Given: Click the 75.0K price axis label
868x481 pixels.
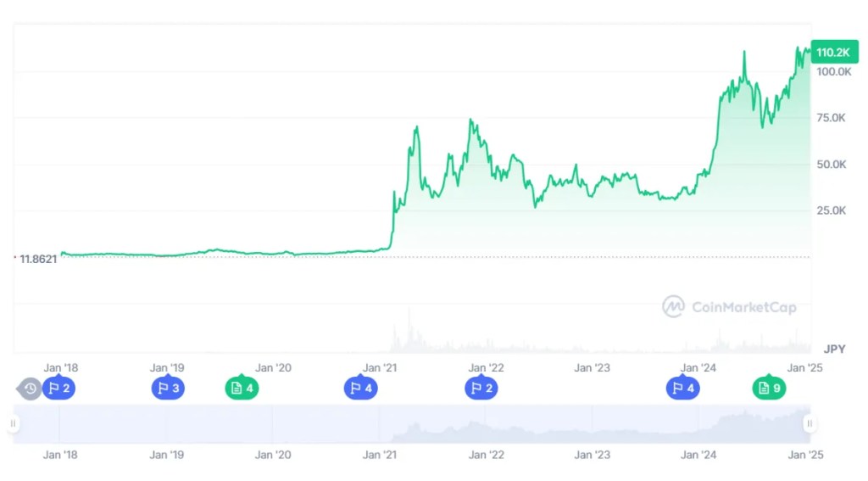Looking at the screenshot, I should point(832,118).
